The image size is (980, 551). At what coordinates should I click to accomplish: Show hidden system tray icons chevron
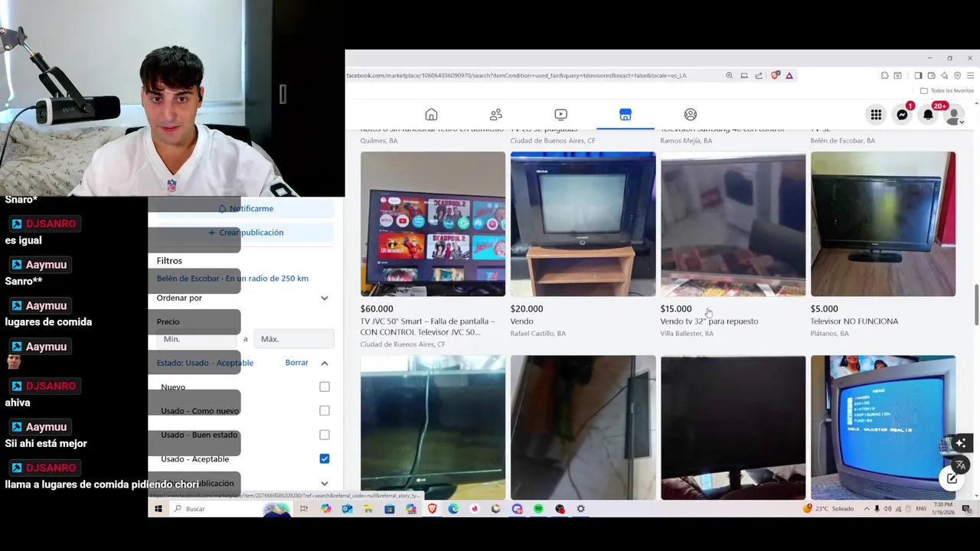(867, 509)
